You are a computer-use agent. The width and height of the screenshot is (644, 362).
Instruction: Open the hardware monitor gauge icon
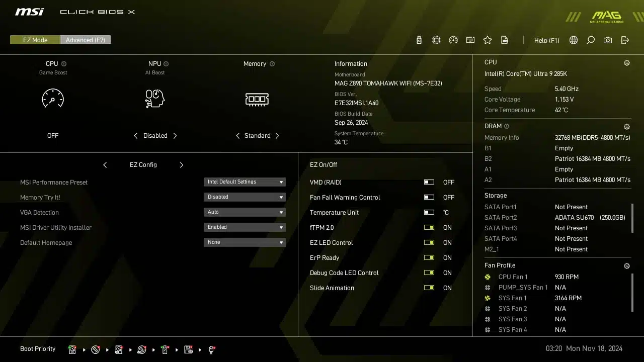453,40
